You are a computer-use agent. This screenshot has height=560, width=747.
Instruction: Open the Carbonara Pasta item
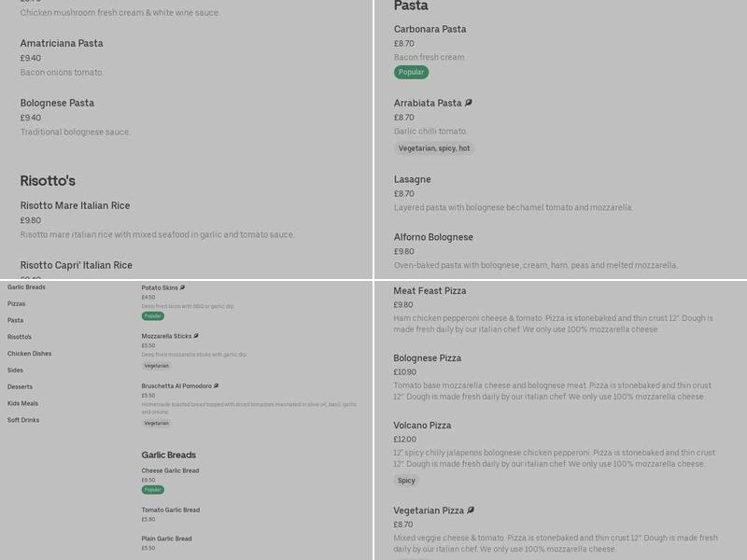(430, 29)
